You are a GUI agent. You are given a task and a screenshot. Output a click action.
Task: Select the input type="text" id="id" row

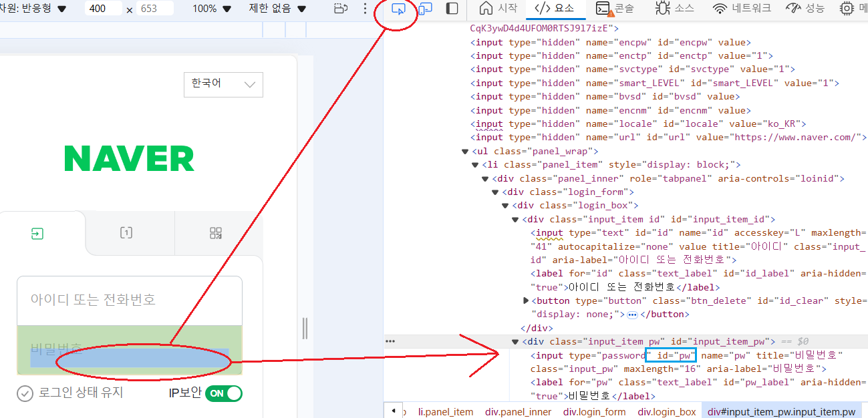[x=698, y=246]
